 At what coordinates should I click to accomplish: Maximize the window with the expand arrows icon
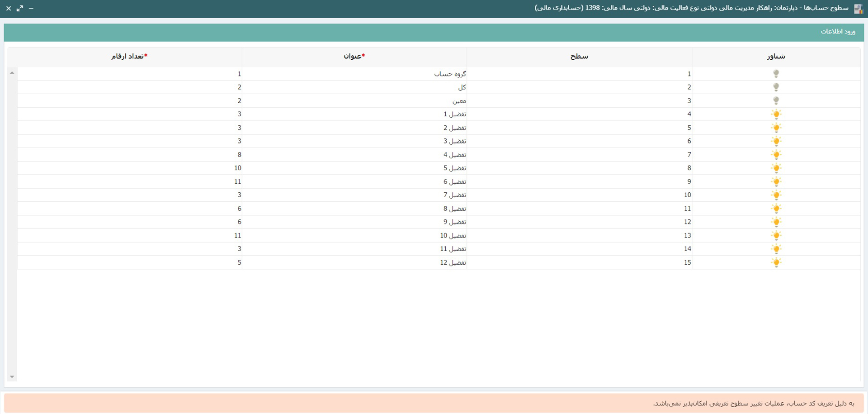20,9
